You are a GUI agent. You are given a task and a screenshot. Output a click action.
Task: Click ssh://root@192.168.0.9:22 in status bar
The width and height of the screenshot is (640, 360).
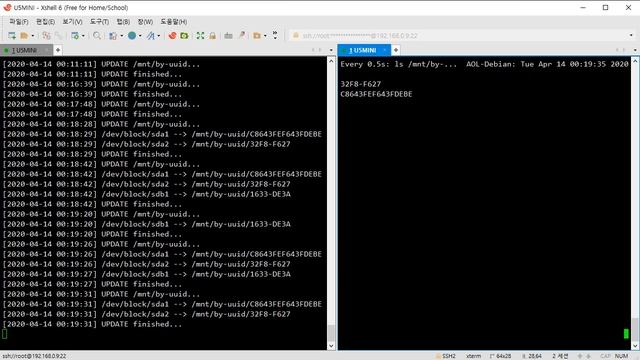[34, 356]
